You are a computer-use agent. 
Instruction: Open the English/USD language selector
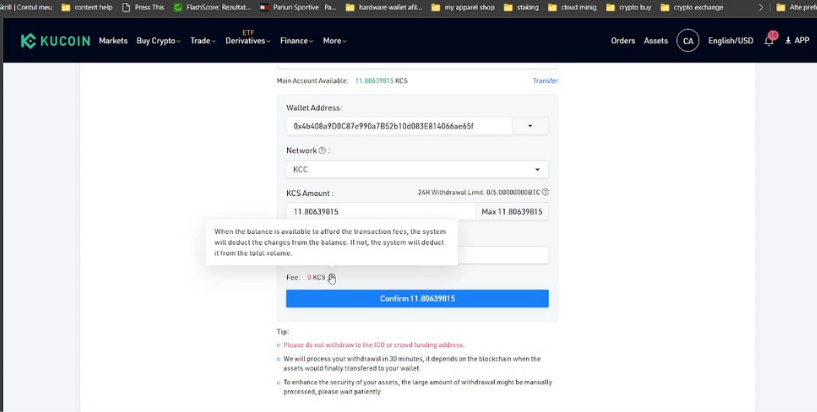click(x=731, y=41)
